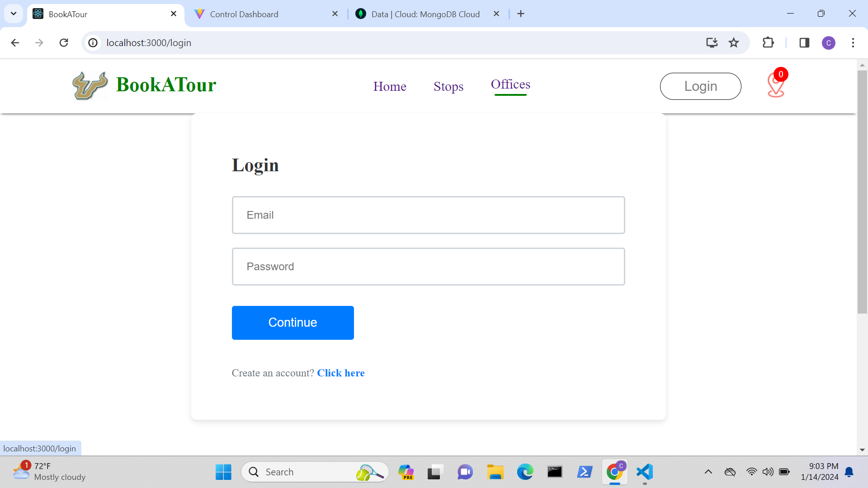Switch to the Control Dashboard tab
The height and width of the screenshot is (488, 868).
pos(244,14)
